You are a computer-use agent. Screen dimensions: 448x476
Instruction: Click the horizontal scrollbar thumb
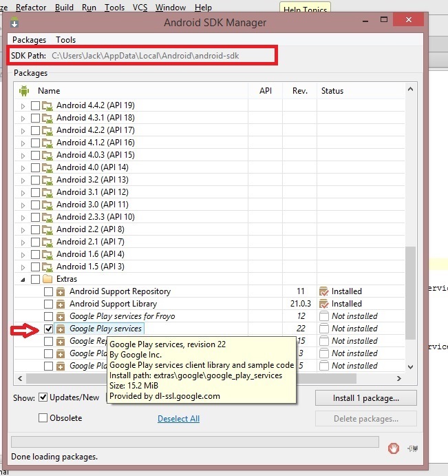pyautogui.click(x=191, y=379)
